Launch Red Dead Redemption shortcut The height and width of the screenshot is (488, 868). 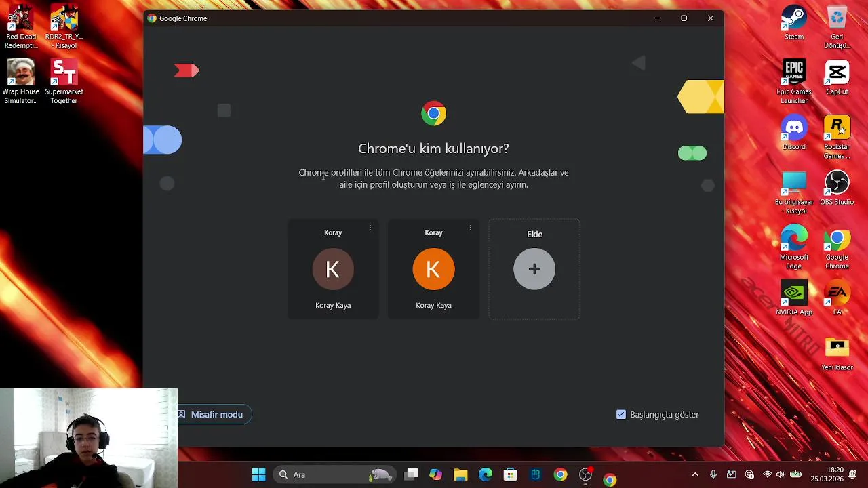pos(21,27)
